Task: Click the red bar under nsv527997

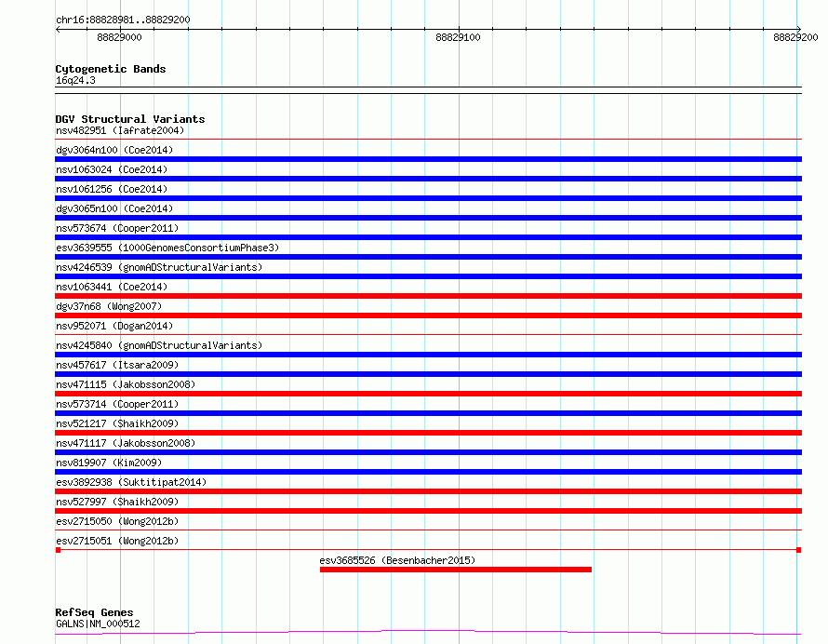Action: tap(428, 511)
